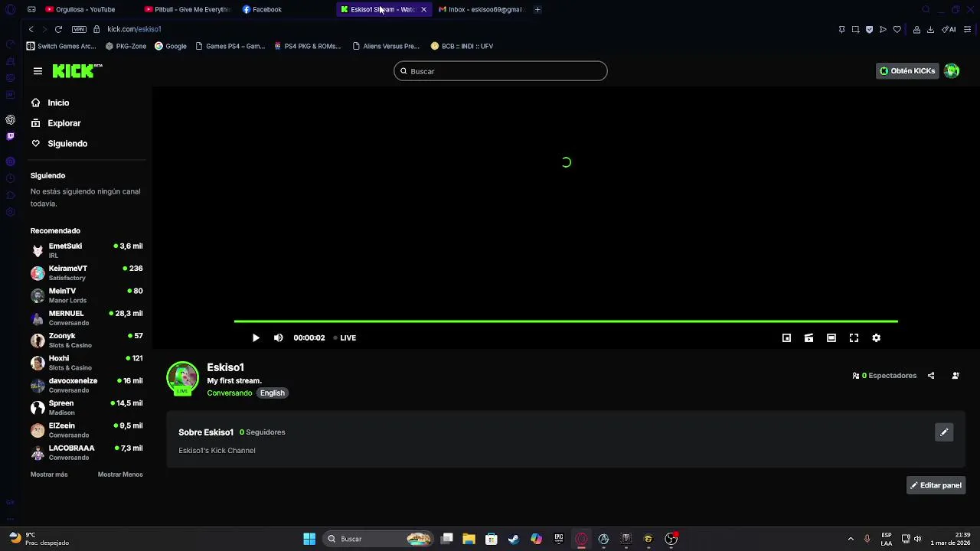Open recommended channel Zoonyk
Image resolution: width=980 pixels, height=551 pixels.
point(87,341)
